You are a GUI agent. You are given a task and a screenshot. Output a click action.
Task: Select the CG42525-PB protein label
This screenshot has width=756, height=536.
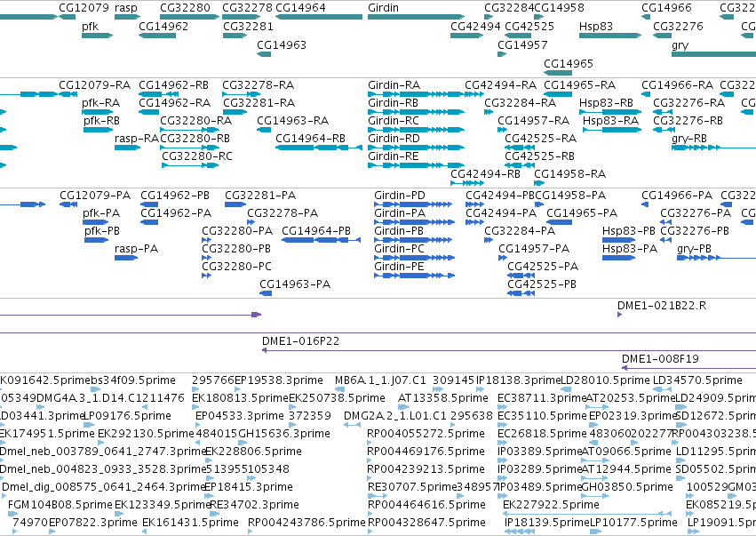542,284
